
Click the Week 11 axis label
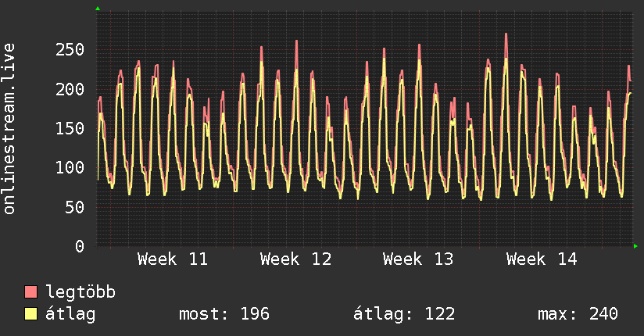click(x=173, y=259)
